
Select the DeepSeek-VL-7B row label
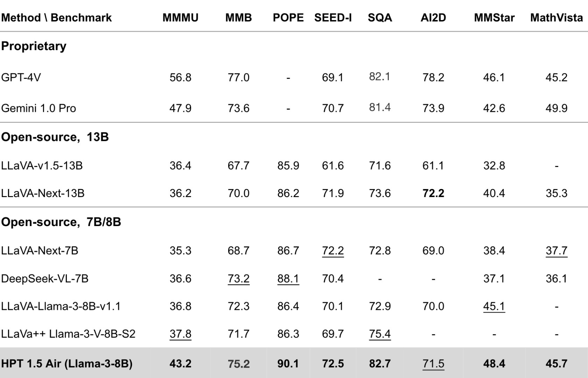(45, 278)
